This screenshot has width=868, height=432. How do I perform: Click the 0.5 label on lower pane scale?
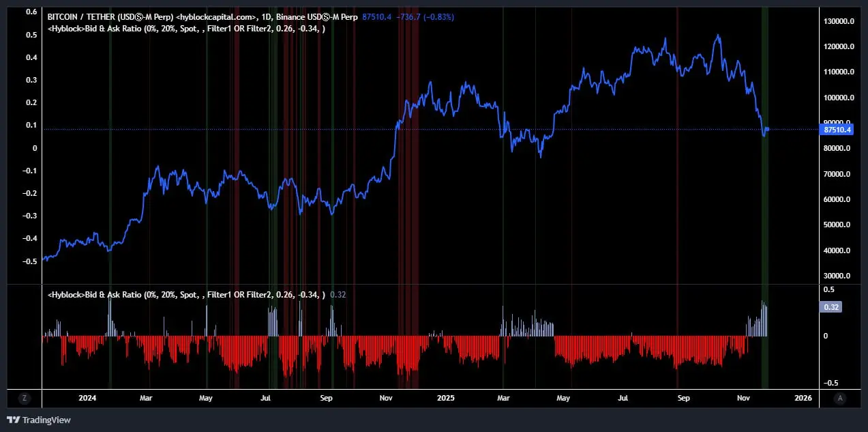click(x=828, y=289)
